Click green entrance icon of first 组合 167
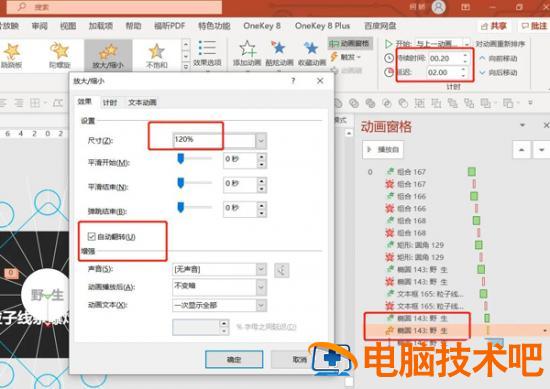This screenshot has width=550, height=389. (x=390, y=172)
